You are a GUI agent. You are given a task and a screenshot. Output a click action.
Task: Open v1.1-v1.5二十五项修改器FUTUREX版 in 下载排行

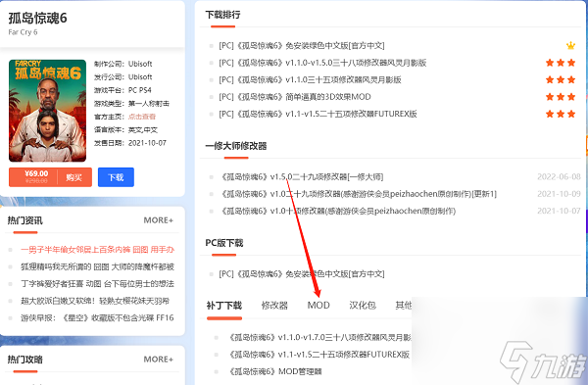coord(318,114)
